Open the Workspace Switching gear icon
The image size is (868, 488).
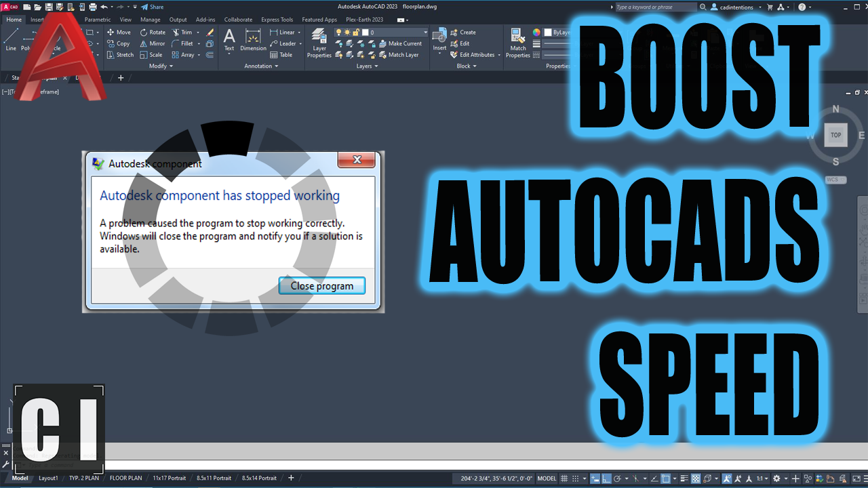point(776,479)
